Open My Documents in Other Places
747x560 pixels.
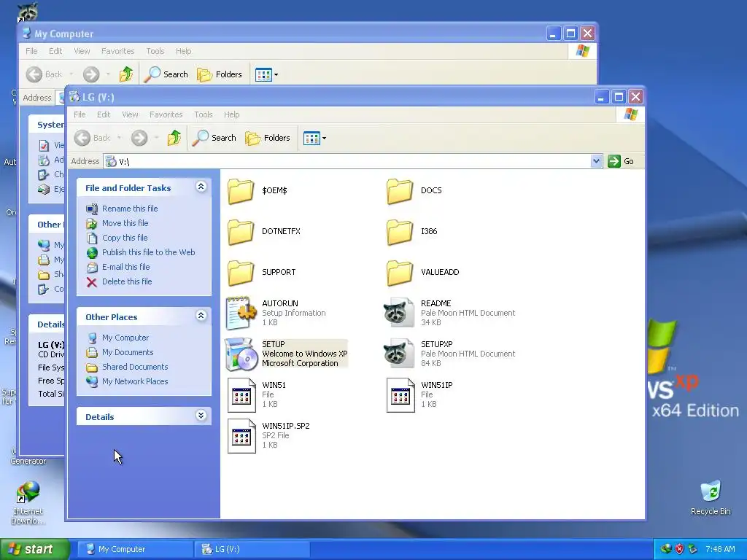pos(128,352)
